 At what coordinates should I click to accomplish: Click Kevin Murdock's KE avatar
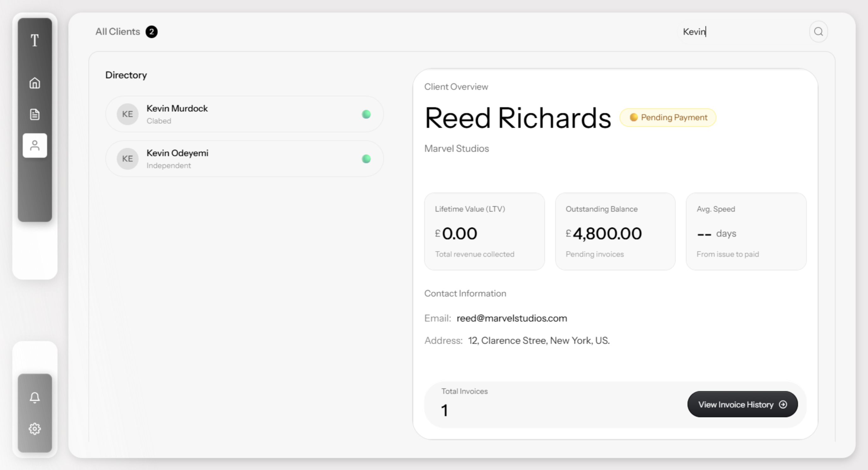pos(127,114)
